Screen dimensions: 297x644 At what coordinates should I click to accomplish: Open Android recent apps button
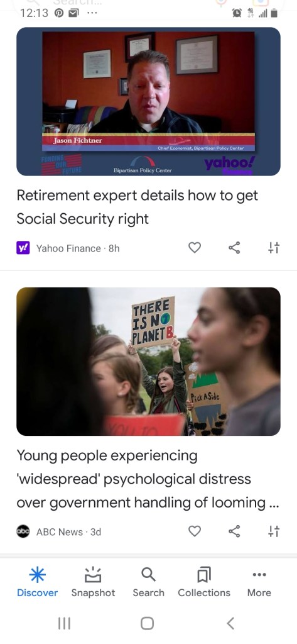[x=64, y=623]
